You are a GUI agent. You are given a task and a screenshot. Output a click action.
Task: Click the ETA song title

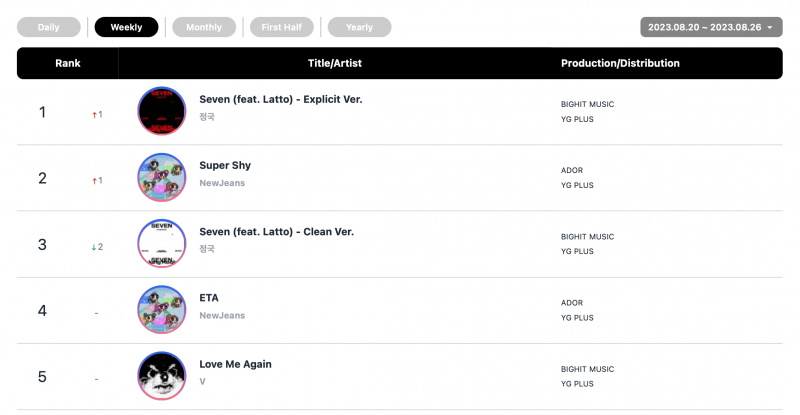coord(209,298)
